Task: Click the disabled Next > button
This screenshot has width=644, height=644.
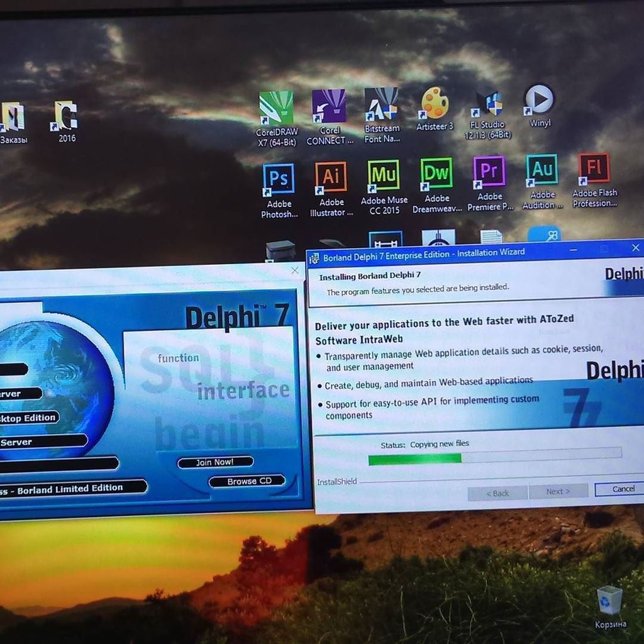Action: [x=558, y=491]
